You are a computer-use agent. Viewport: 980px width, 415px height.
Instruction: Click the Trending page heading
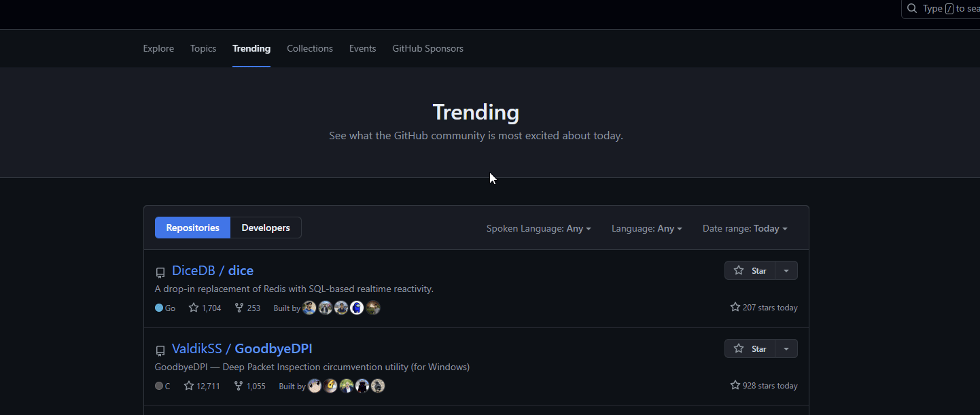pos(476,112)
